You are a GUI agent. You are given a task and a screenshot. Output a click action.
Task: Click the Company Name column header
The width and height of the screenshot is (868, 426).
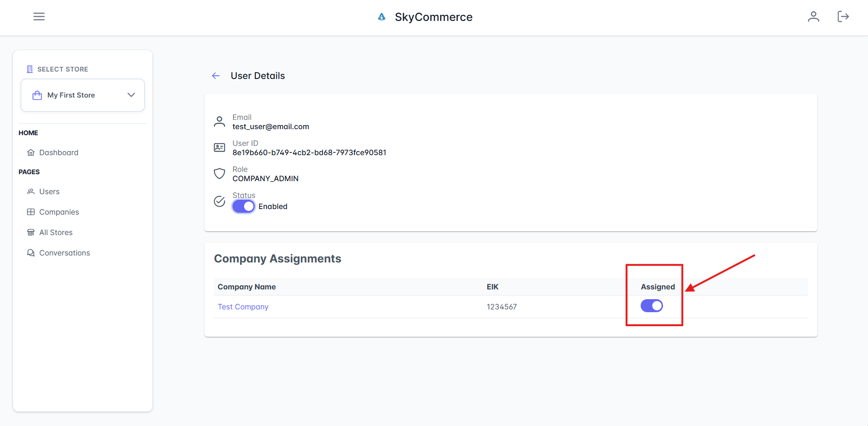(247, 287)
